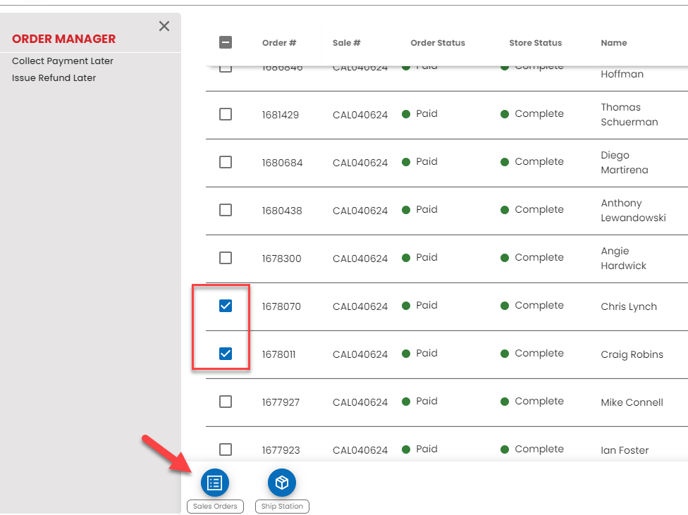Toggle the select-all header checkbox
The image size is (688, 515).
225,43
